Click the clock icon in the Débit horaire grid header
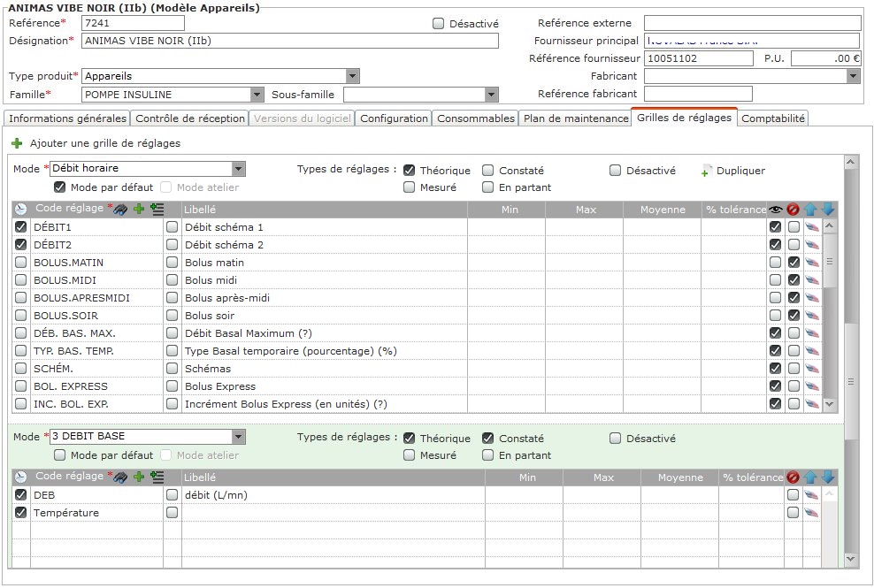The image size is (874, 588). (x=20, y=210)
